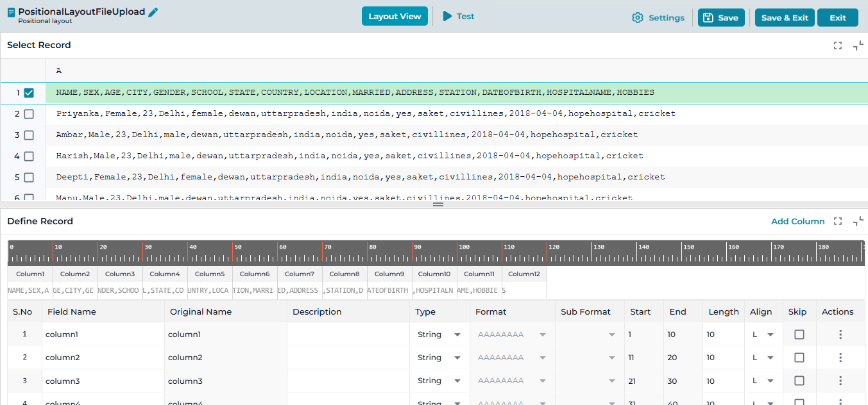Edit Field Name of column1
The height and width of the screenshot is (405, 868).
[x=103, y=335]
